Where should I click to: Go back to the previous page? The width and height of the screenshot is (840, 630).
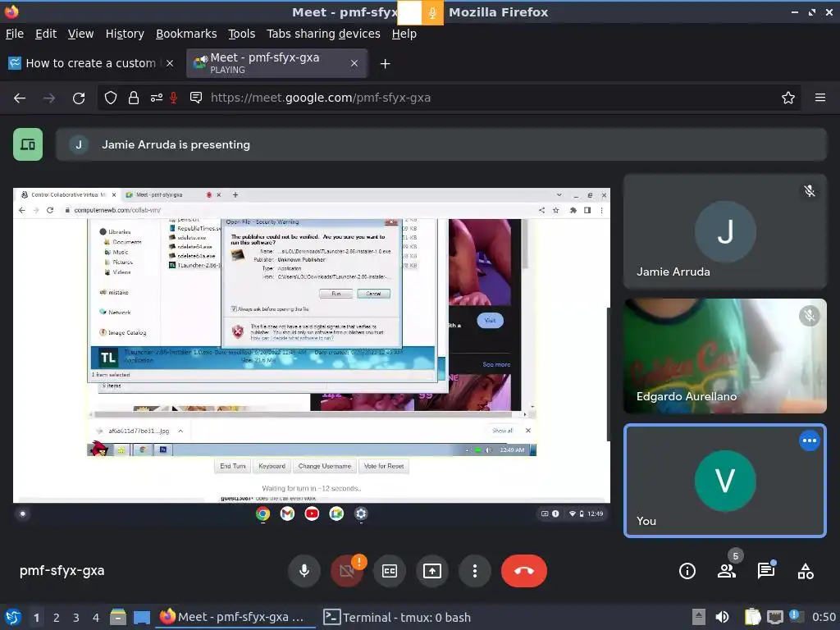click(20, 98)
